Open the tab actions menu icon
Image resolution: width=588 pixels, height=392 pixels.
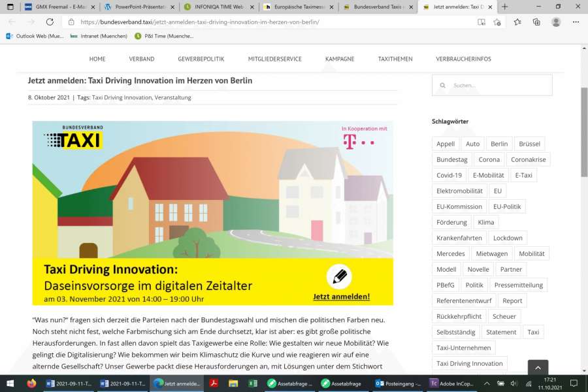coord(10,7)
